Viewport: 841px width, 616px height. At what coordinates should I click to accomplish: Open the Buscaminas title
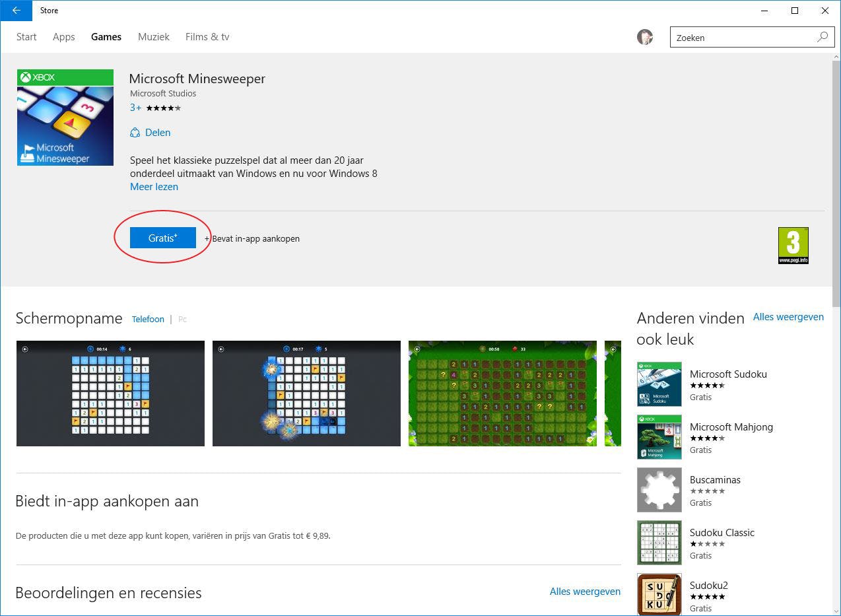click(x=715, y=479)
